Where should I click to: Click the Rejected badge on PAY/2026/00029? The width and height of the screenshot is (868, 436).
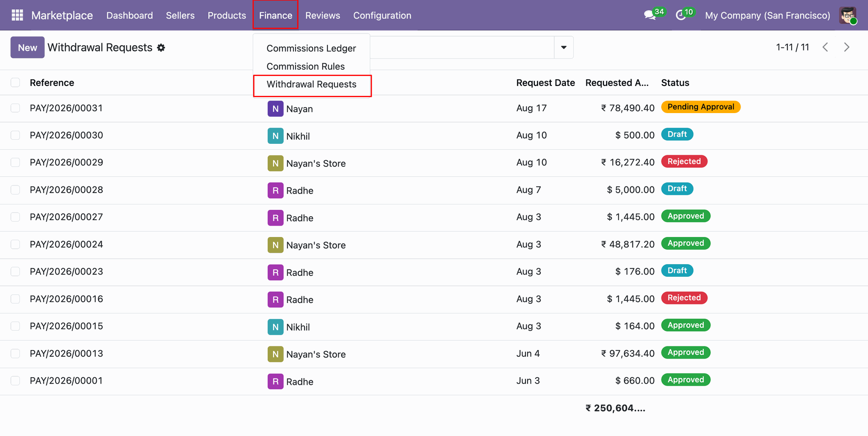point(684,161)
